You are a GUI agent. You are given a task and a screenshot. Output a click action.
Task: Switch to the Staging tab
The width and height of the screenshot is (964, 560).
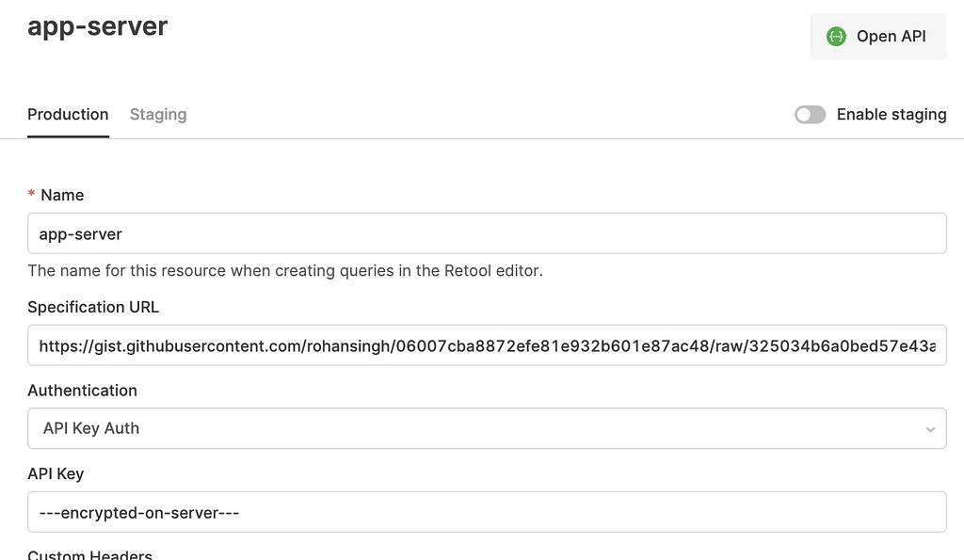point(157,114)
